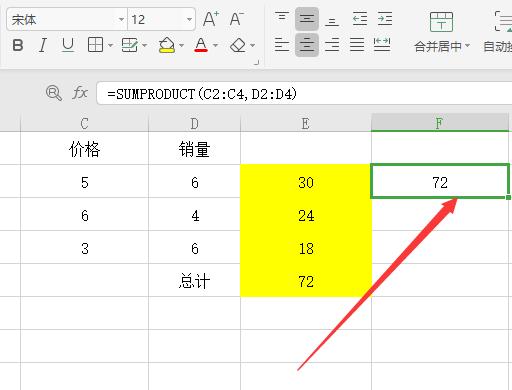Select price cell with value 3
The width and height of the screenshot is (512, 390).
tap(84, 248)
